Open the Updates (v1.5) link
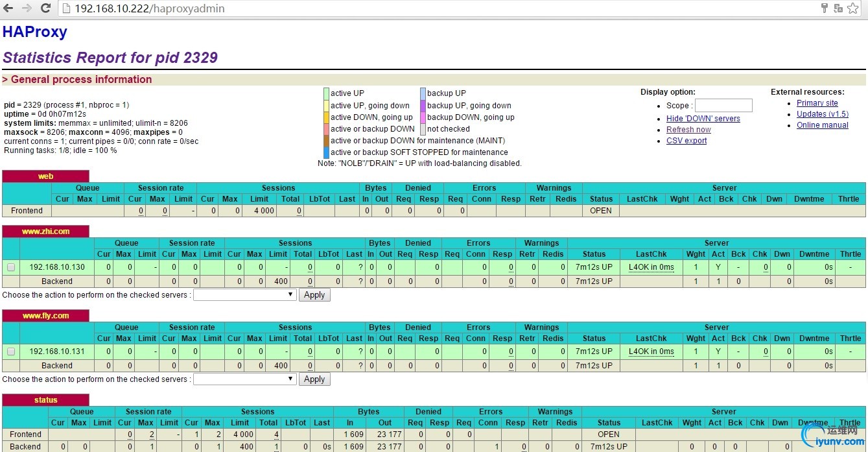 coord(822,114)
